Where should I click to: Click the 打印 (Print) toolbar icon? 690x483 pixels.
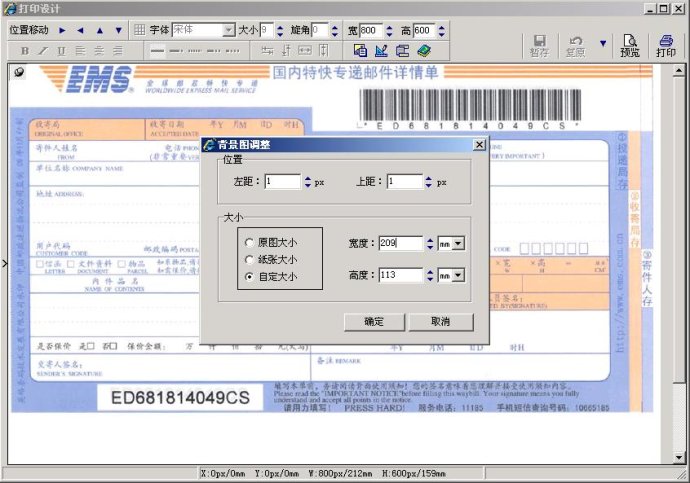coord(666,44)
